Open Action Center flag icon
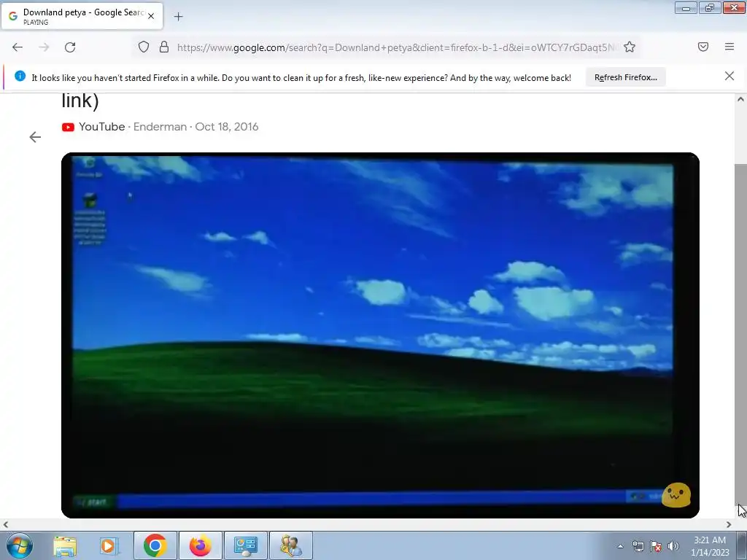Image resolution: width=747 pixels, height=560 pixels. 656,546
